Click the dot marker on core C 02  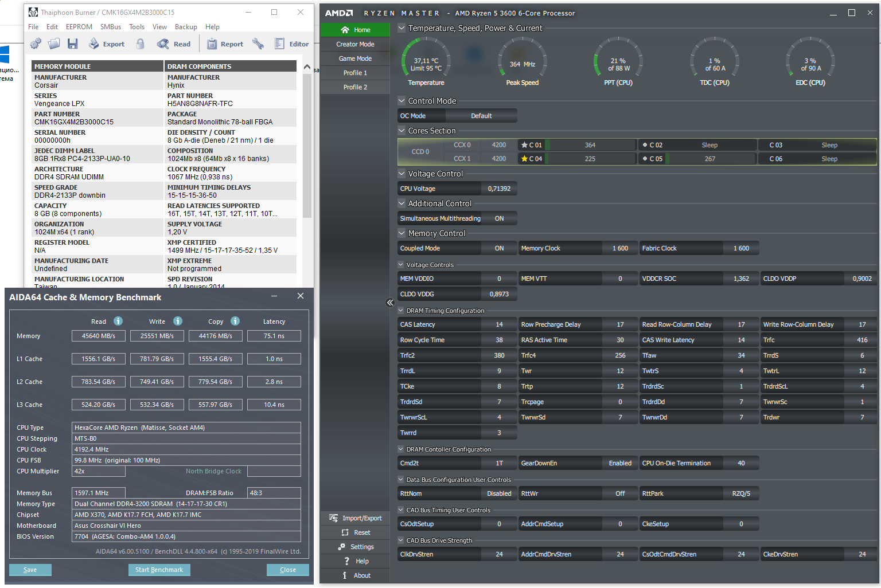645,145
